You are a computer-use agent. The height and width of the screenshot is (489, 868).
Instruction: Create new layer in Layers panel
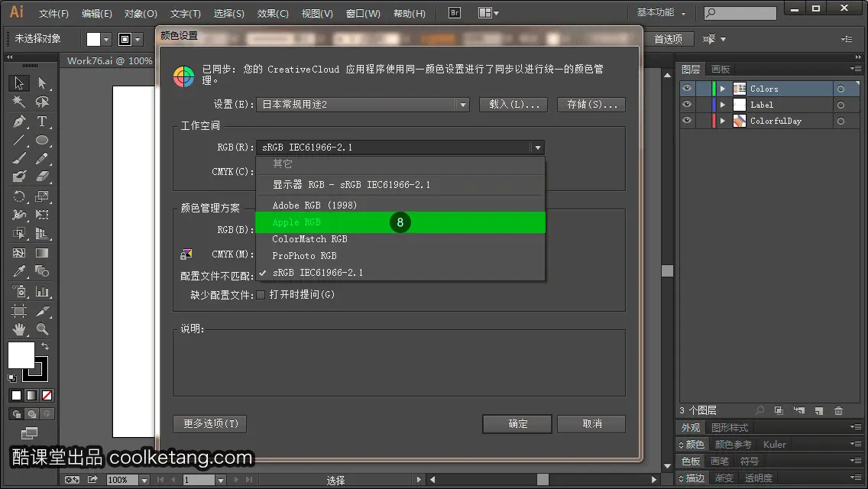point(819,410)
